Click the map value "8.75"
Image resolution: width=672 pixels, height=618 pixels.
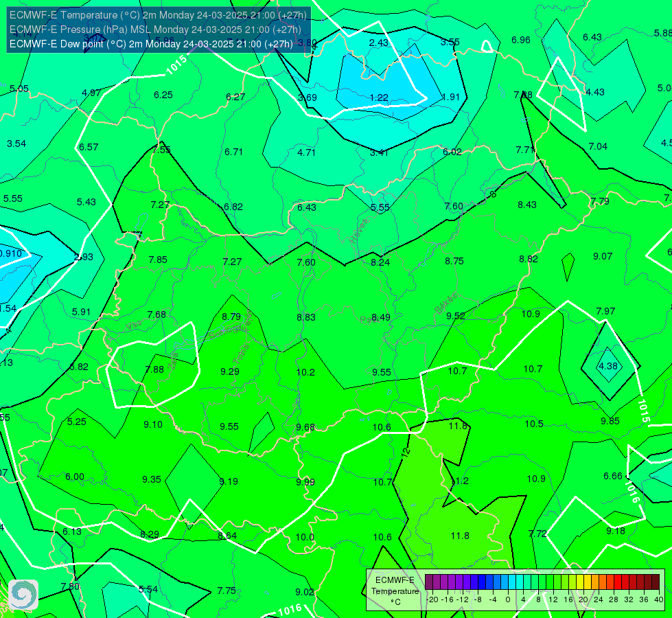454,261
